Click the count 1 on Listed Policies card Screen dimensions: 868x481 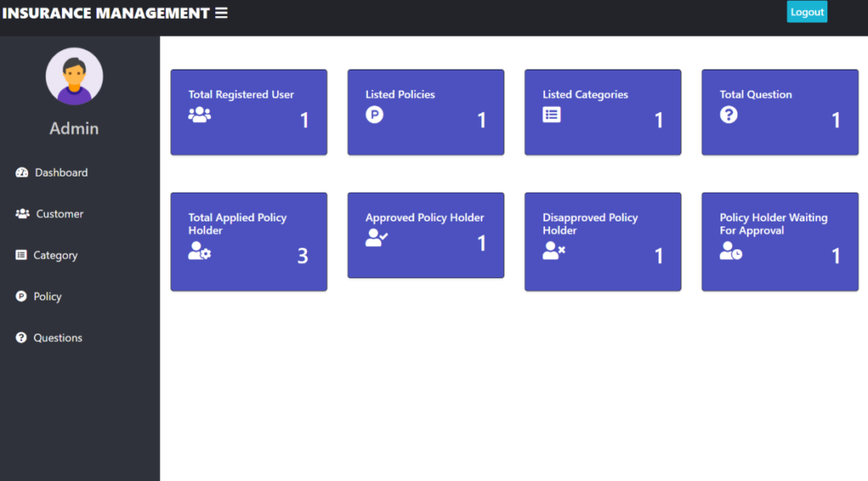tap(481, 120)
